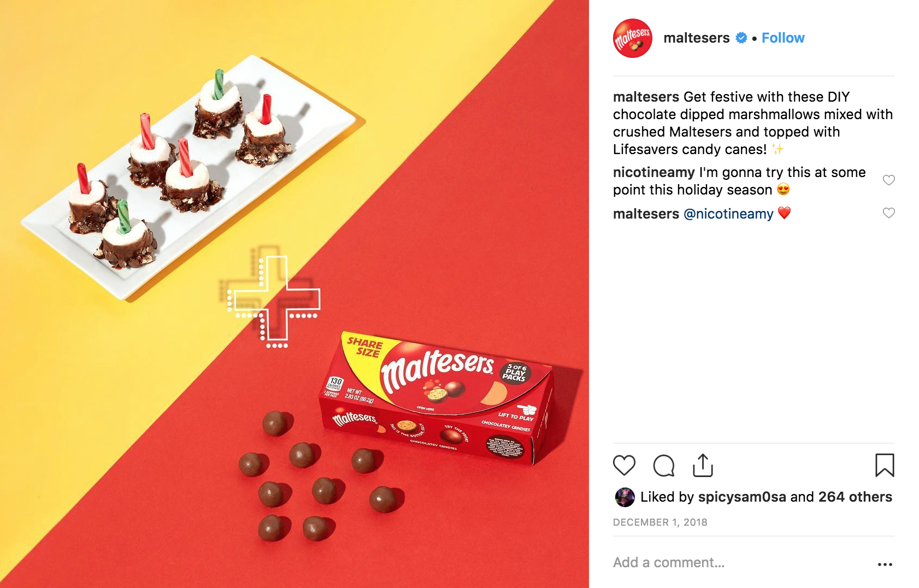The height and width of the screenshot is (588, 919).
Task: Open more options ellipsis near comment box
Action: tap(885, 564)
